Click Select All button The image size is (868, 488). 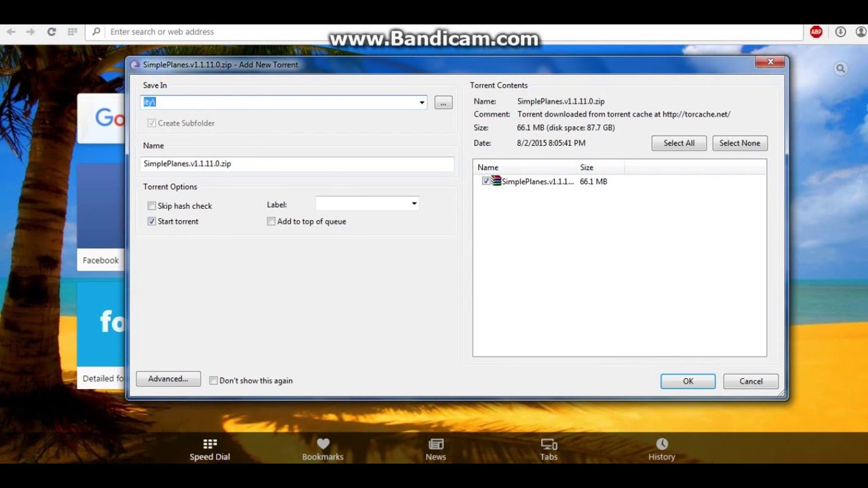679,143
